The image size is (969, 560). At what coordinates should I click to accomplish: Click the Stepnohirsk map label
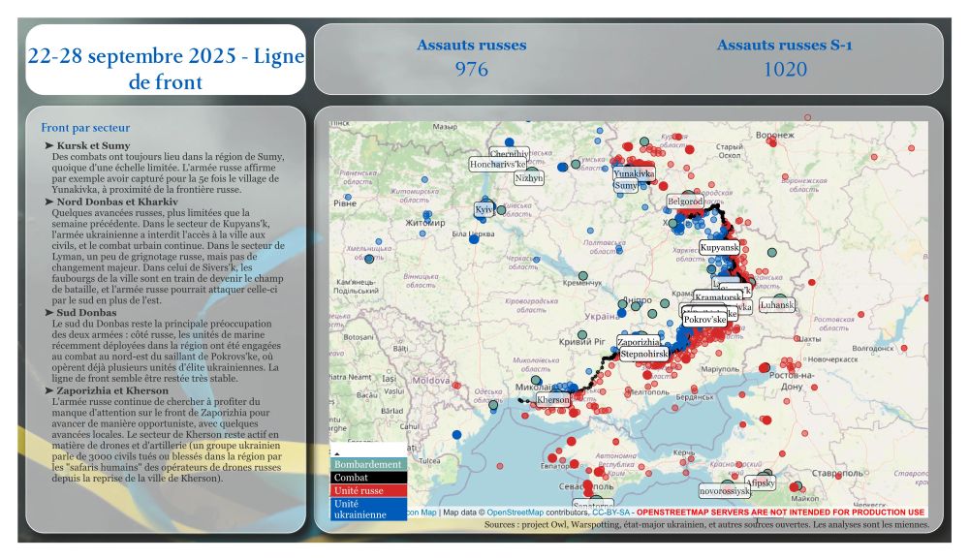644,355
